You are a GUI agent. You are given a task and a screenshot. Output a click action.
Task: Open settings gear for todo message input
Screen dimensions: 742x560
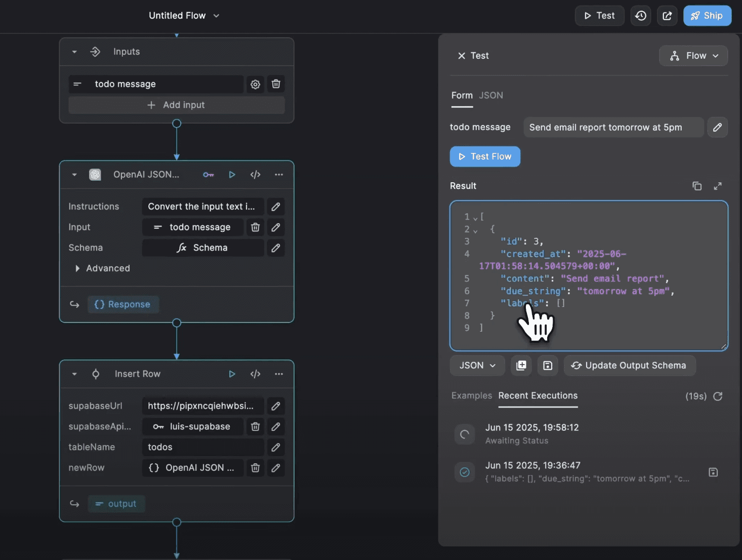256,84
